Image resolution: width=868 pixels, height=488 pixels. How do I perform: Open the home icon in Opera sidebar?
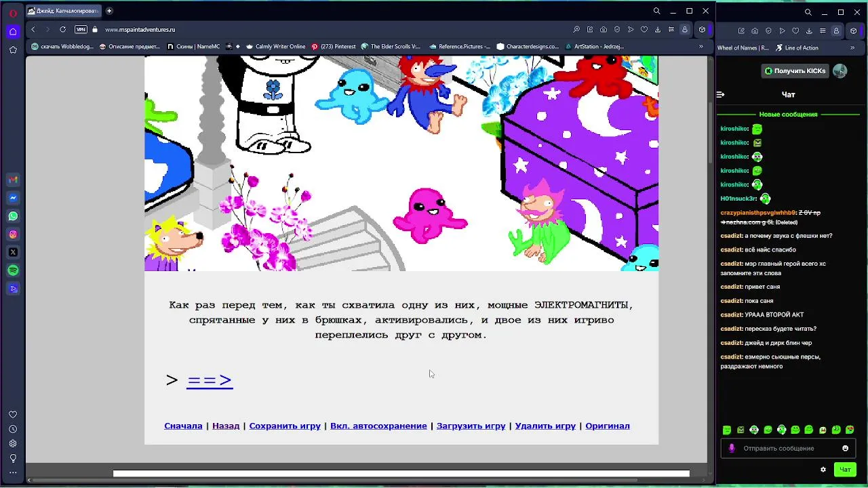click(13, 31)
